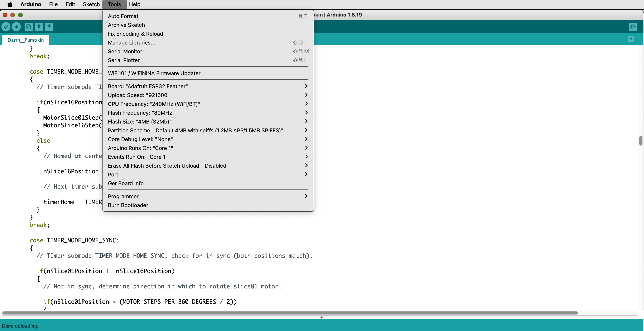Image resolution: width=644 pixels, height=331 pixels.
Task: Expand Erase All Flash Before Upload submenu
Action: 208,165
